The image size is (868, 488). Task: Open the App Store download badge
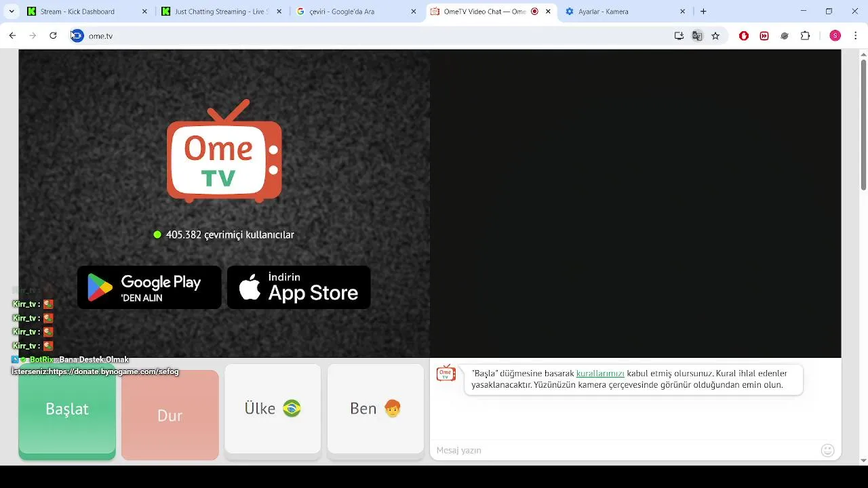tap(298, 287)
